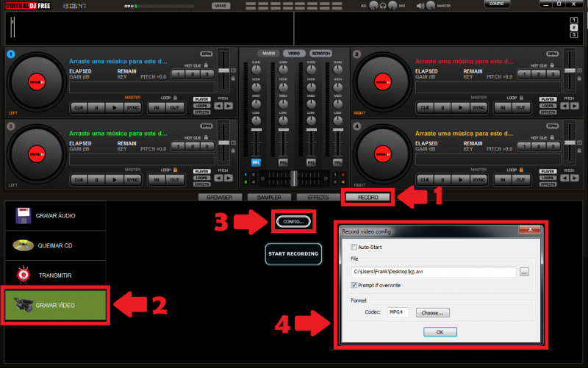Open the Sampler tab
Viewport: 588px width, 368px height.
[x=269, y=197]
